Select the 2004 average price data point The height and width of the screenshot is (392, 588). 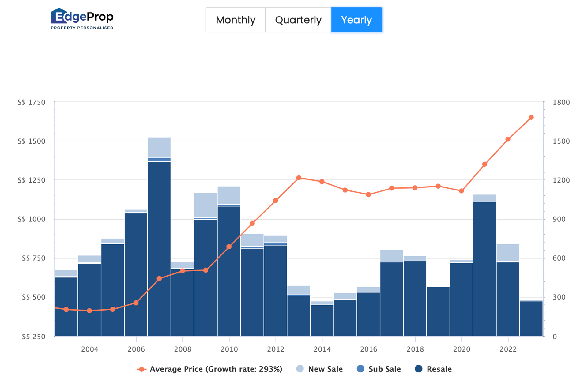point(89,311)
